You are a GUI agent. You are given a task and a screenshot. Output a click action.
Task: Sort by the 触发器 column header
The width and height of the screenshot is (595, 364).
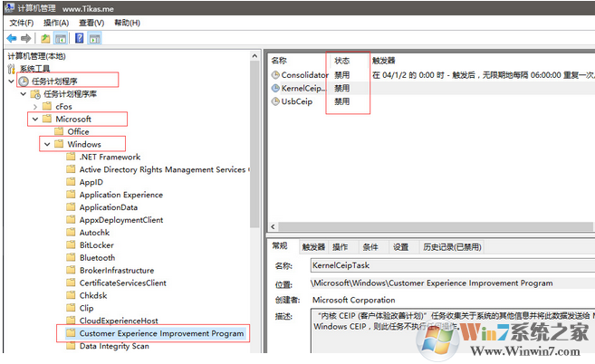pyautogui.click(x=384, y=61)
